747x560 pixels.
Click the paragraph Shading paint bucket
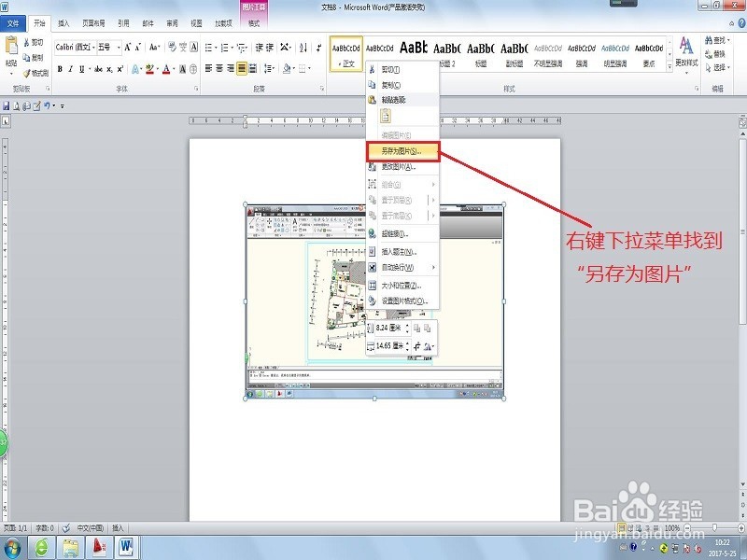tap(286, 69)
